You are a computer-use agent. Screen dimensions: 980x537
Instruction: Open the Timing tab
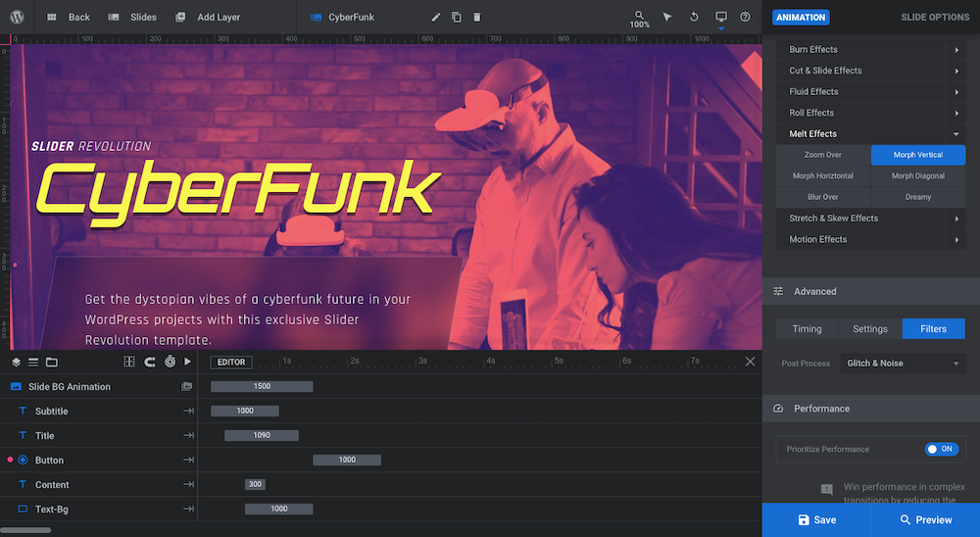point(807,329)
